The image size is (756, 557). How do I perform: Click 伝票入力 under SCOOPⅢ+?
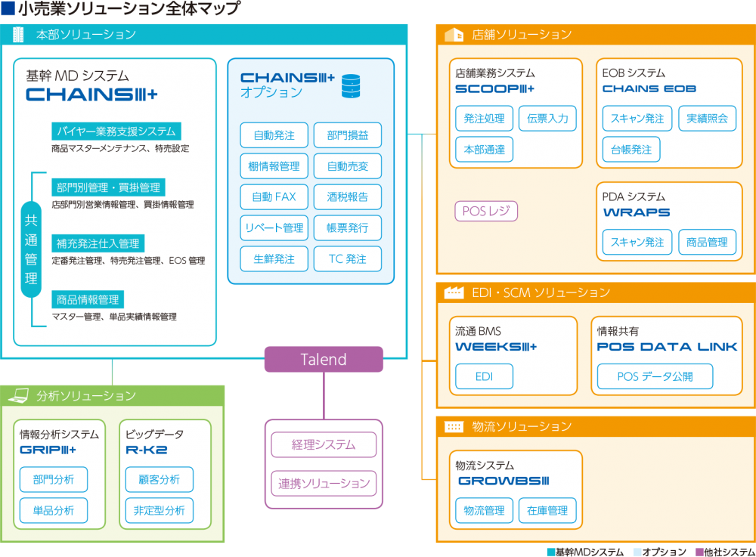(x=547, y=119)
